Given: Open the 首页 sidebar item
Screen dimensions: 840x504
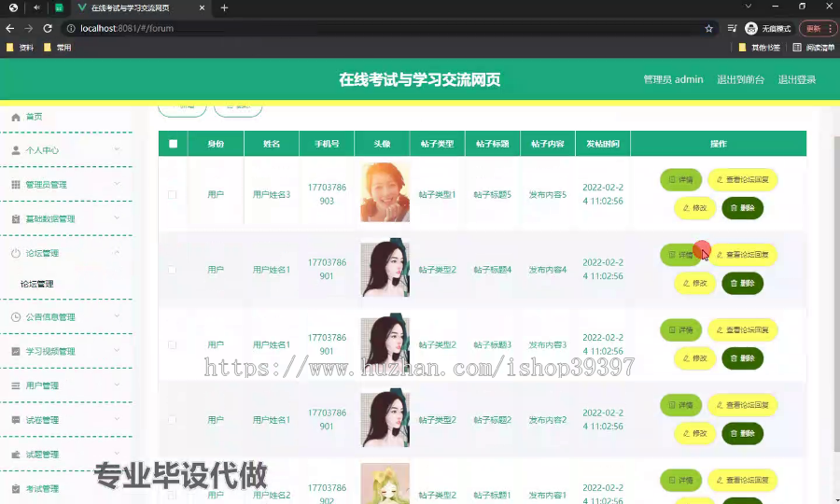Looking at the screenshot, I should (x=66, y=117).
